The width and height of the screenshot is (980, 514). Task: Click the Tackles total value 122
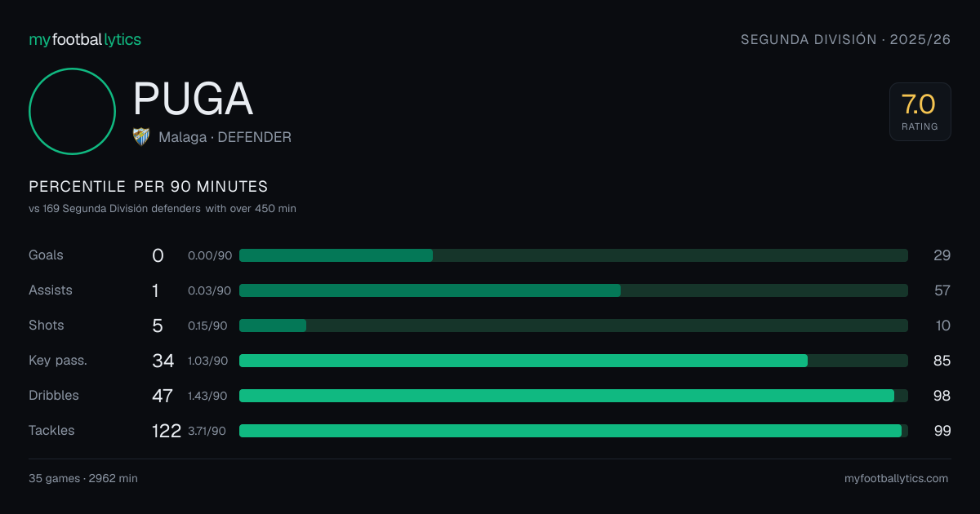click(167, 431)
